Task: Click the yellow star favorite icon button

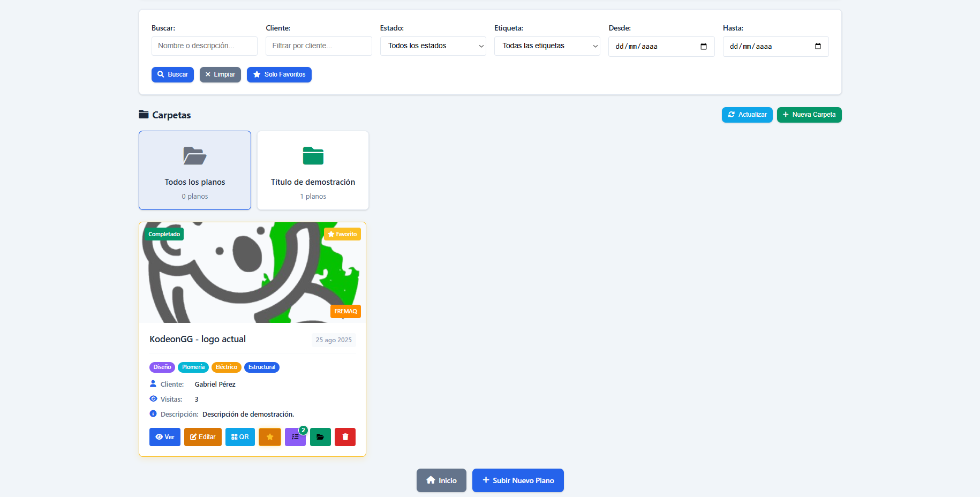Action: coord(270,437)
